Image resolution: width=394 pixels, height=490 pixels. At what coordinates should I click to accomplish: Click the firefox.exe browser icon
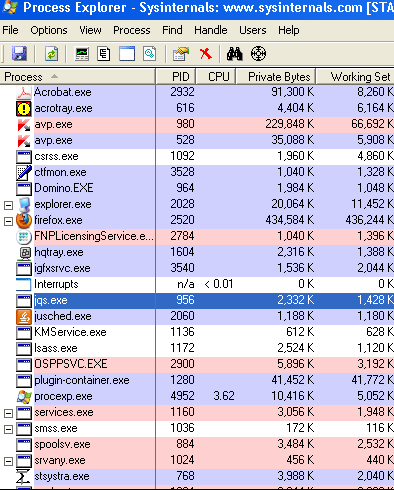[24, 220]
